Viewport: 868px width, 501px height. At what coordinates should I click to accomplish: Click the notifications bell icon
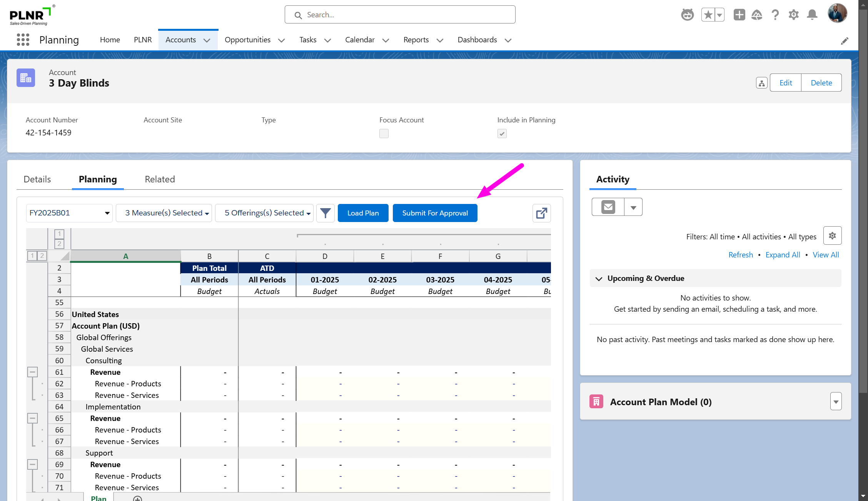point(812,15)
